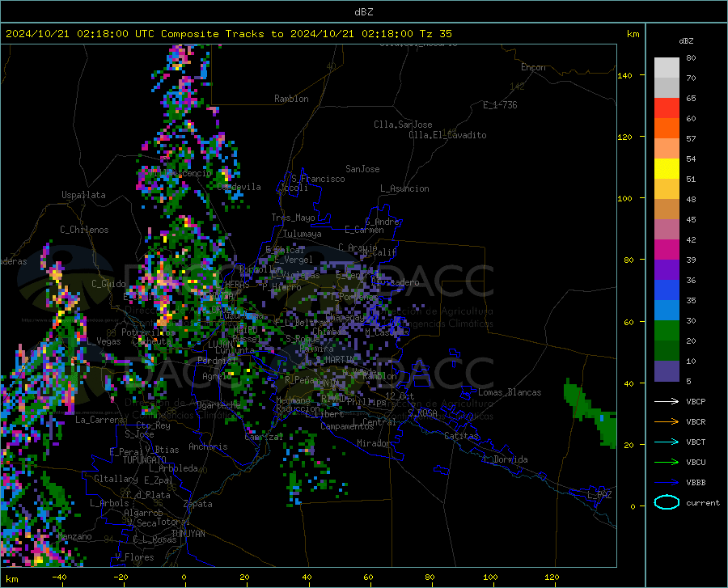Click the E_1-736 map label
Image resolution: width=728 pixels, height=588 pixels.
500,105
